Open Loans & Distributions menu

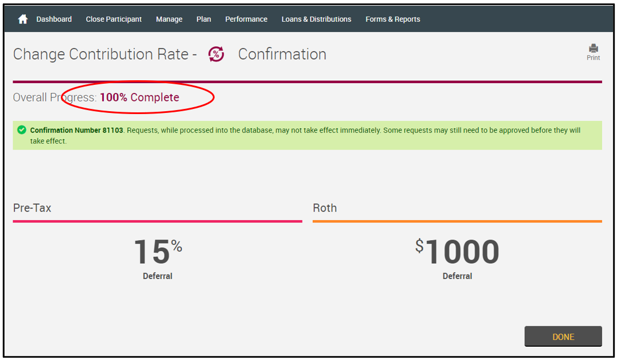coord(316,19)
